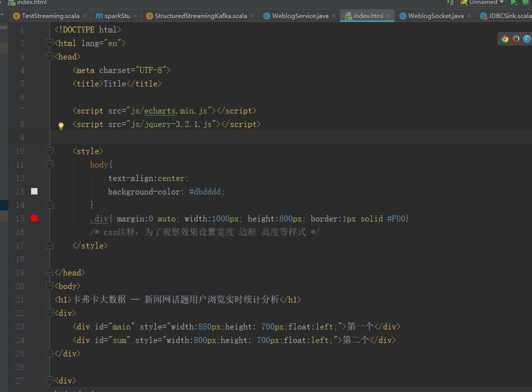Close the index.html tab

click(389, 15)
